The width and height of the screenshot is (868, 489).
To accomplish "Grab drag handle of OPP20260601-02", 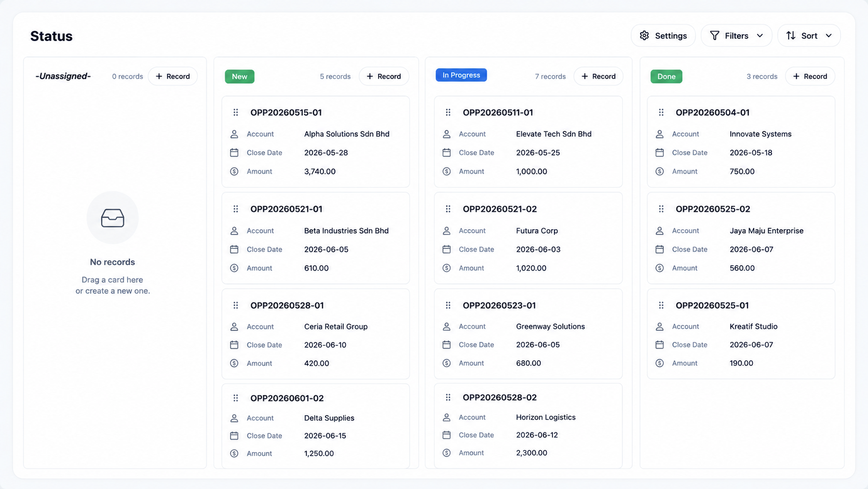I will point(236,398).
